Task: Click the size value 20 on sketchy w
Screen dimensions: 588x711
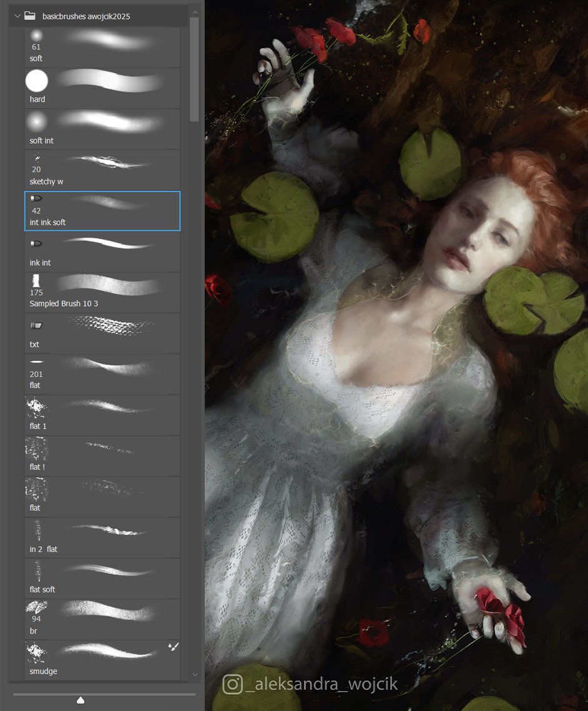Action: [36, 170]
